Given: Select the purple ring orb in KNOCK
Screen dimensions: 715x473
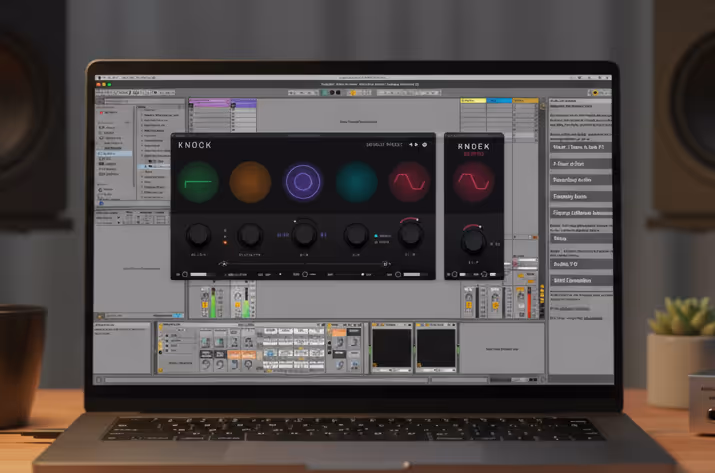Looking at the screenshot, I should (302, 182).
